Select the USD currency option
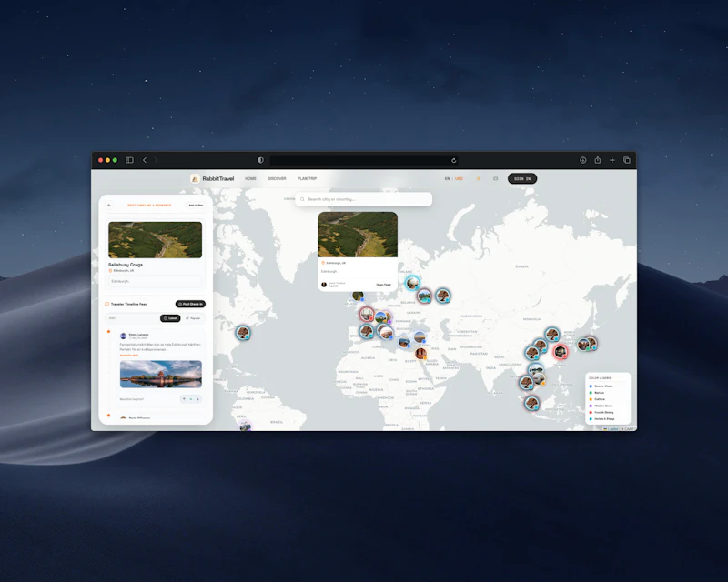Image resolution: width=728 pixels, height=582 pixels. point(459,178)
